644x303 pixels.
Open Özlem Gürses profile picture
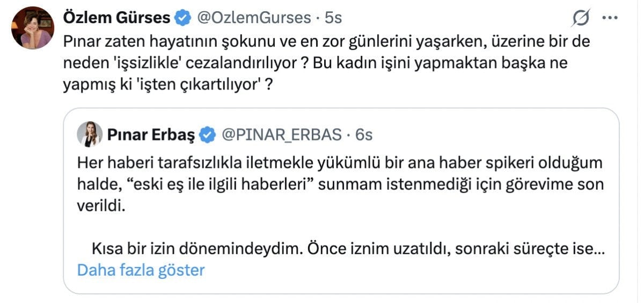(32, 28)
